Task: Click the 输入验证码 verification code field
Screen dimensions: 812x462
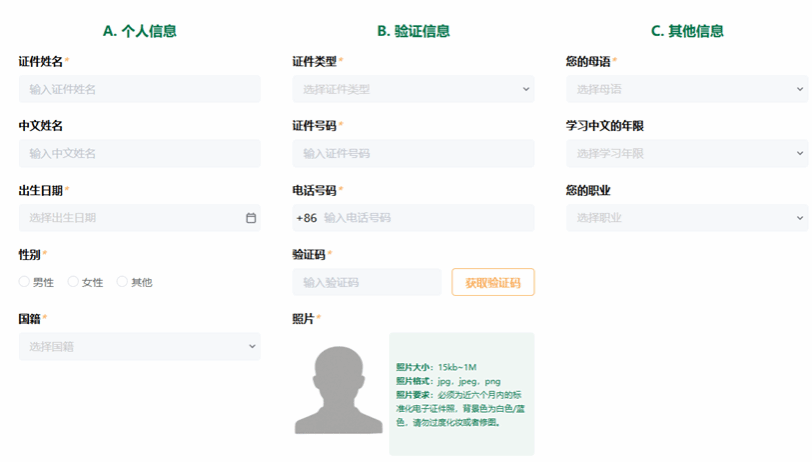Action: coord(367,282)
